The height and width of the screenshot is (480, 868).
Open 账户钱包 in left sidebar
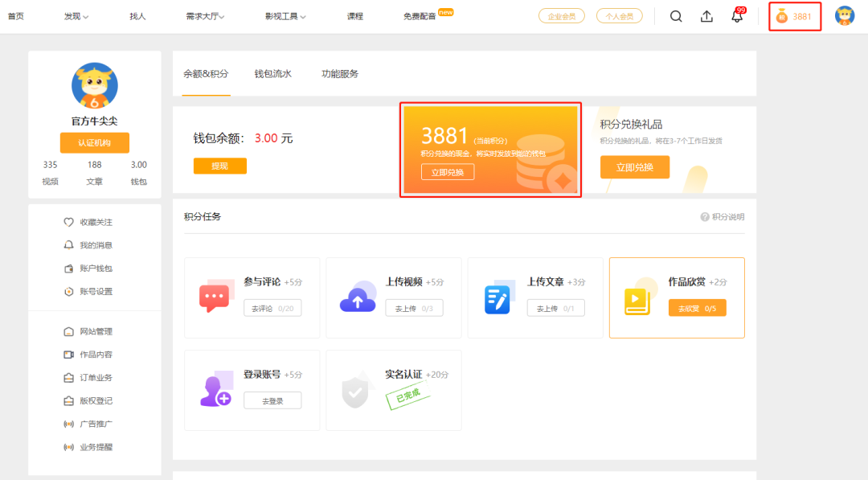pyautogui.click(x=96, y=269)
